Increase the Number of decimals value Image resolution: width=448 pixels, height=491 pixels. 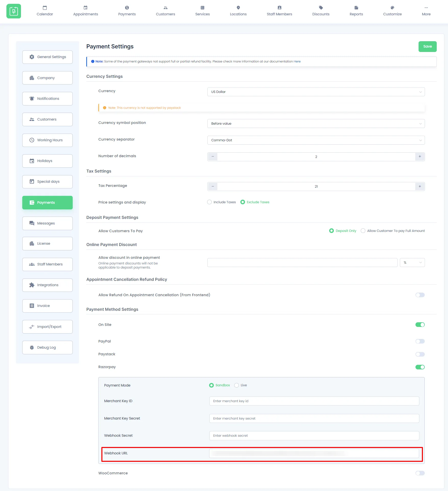(x=420, y=157)
